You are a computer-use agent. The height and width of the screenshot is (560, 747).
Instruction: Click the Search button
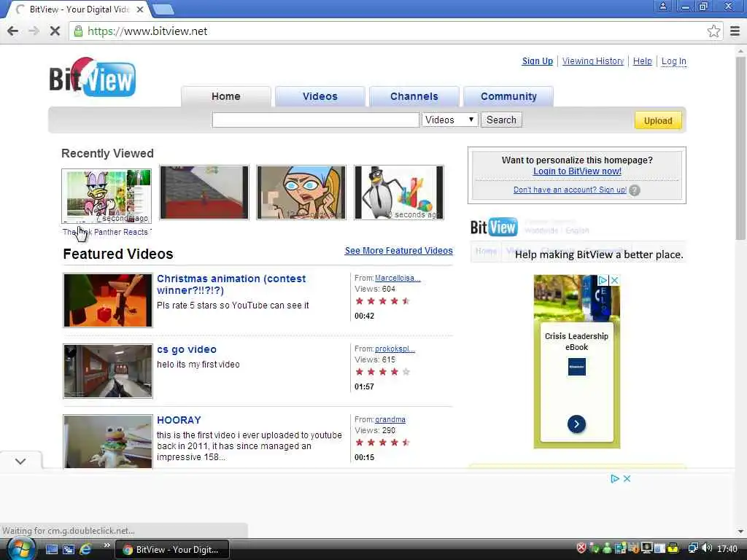501,120
